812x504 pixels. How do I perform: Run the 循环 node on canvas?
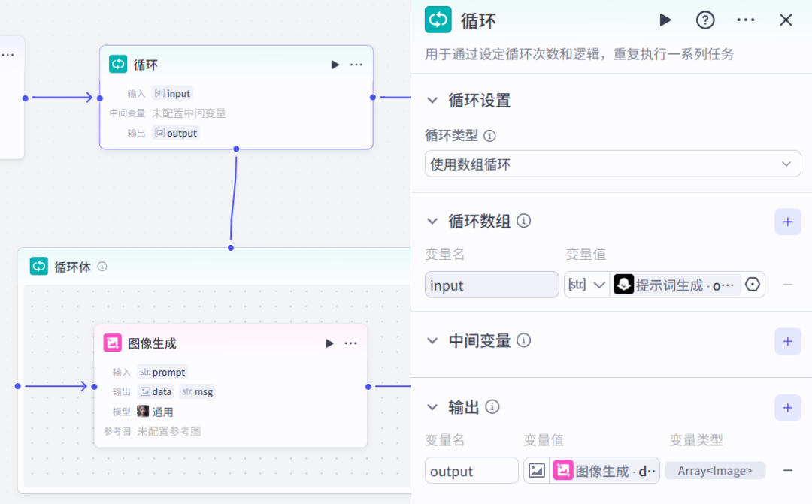(335, 65)
